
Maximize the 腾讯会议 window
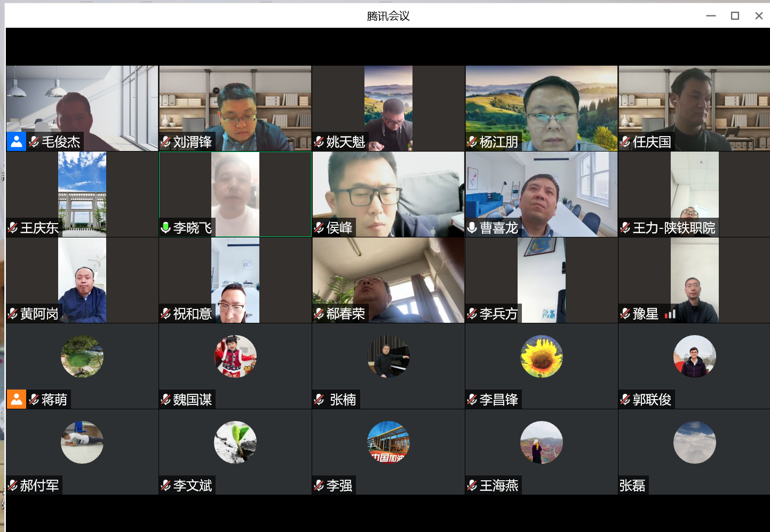click(x=735, y=16)
